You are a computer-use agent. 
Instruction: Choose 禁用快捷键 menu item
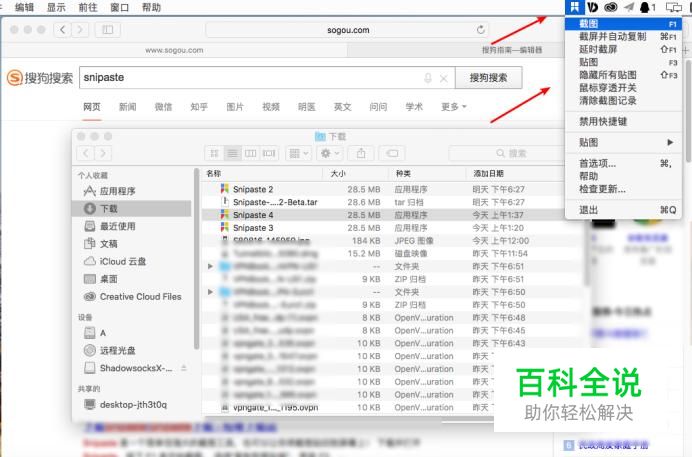pyautogui.click(x=623, y=121)
